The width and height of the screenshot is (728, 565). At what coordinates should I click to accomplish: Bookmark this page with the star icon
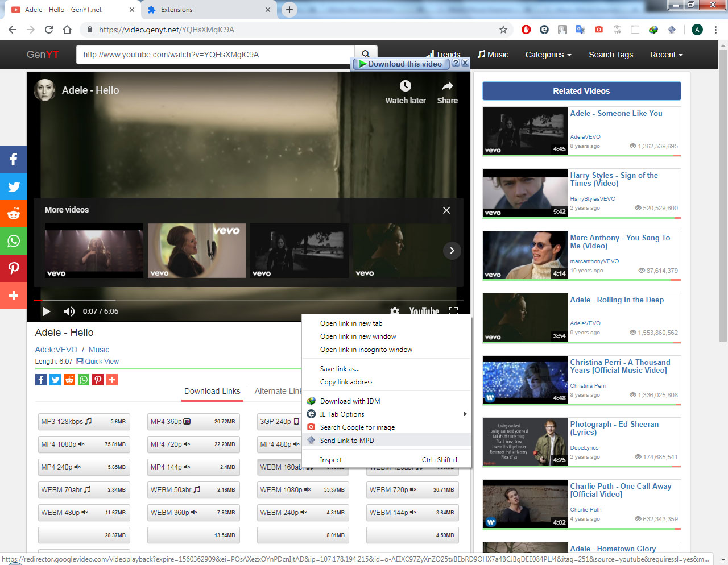click(503, 30)
